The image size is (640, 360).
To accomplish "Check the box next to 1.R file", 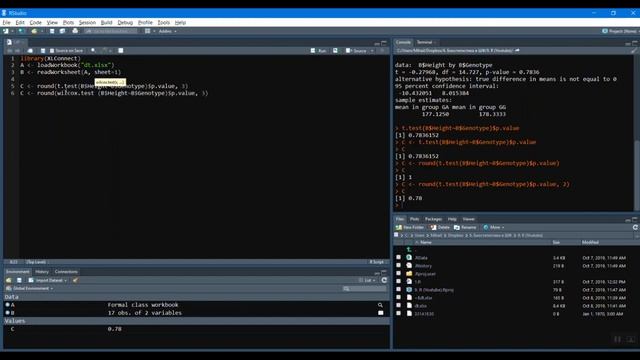I will tap(398, 282).
